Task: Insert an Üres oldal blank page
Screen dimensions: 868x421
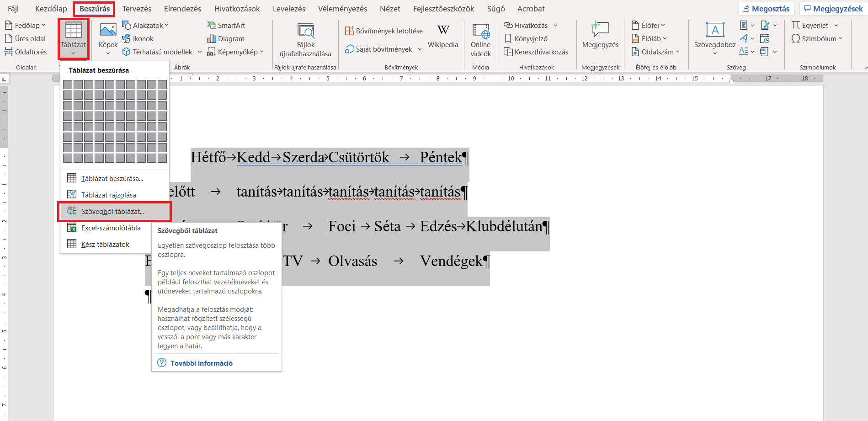Action: click(26, 39)
